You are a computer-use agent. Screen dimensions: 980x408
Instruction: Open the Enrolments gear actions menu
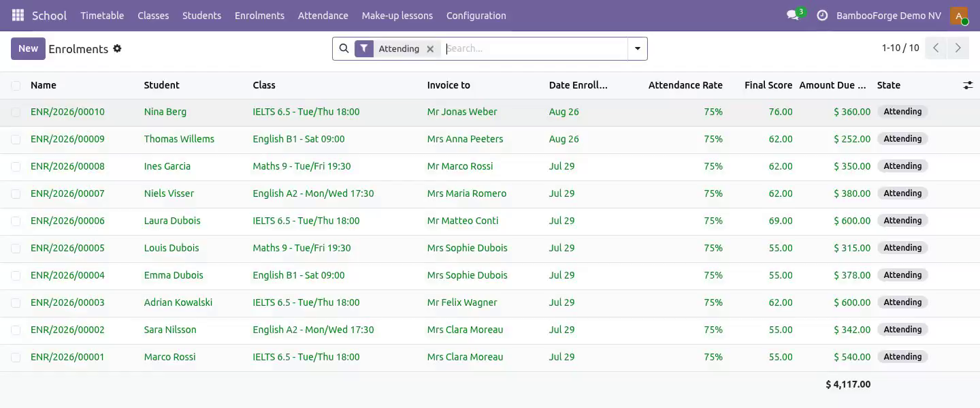[x=117, y=48]
